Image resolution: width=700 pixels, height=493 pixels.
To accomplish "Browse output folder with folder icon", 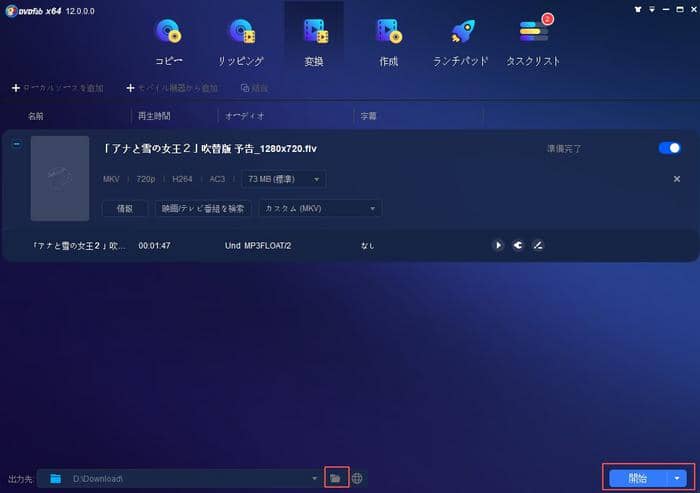I will click(336, 478).
